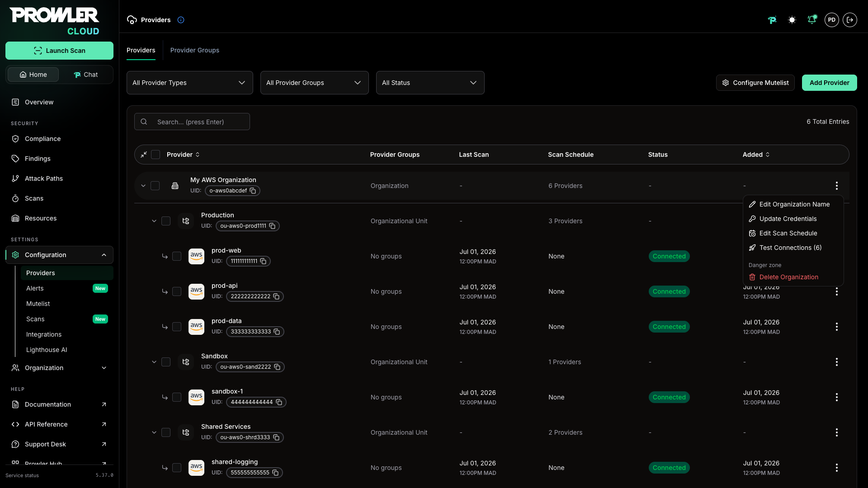The image size is (868, 488).
Task: Select prod-web checkbox
Action: pos(177,256)
